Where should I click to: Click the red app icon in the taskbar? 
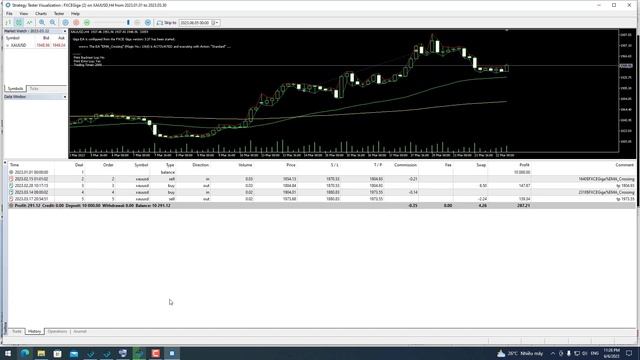[156, 353]
